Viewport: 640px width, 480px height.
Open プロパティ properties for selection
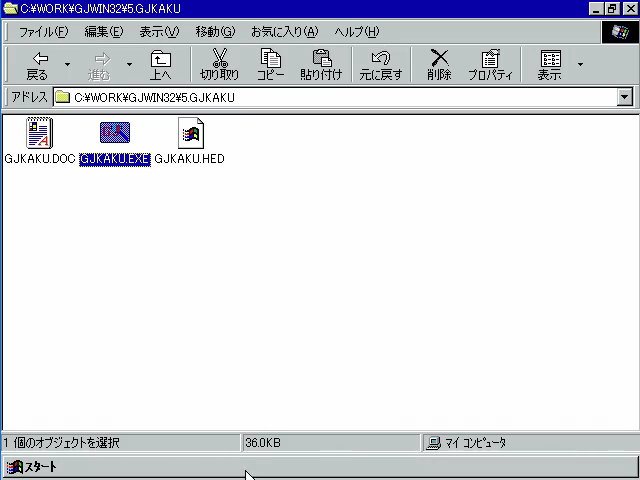(x=490, y=64)
